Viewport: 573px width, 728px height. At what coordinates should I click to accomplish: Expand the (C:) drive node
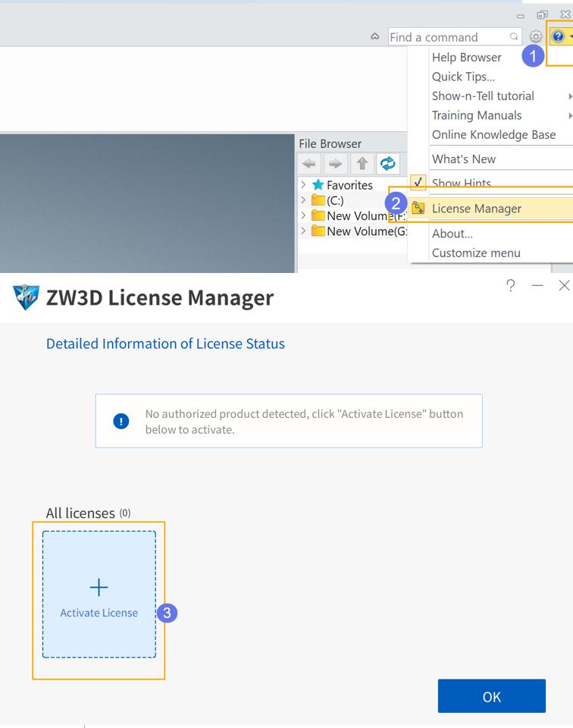(303, 199)
